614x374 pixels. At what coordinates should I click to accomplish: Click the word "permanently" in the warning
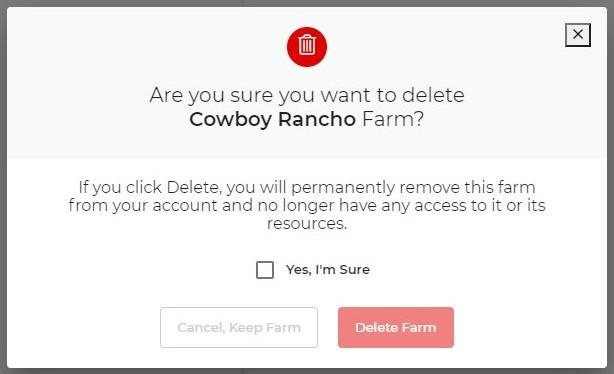click(x=343, y=188)
